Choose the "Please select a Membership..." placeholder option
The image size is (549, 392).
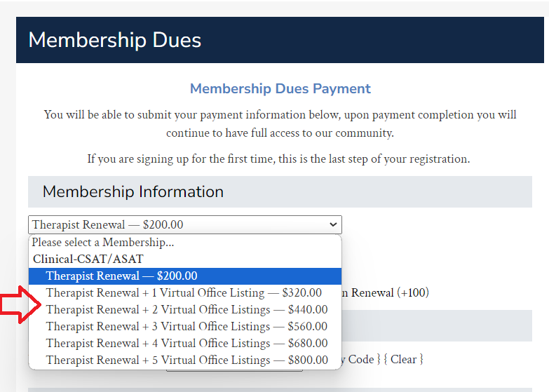103,242
